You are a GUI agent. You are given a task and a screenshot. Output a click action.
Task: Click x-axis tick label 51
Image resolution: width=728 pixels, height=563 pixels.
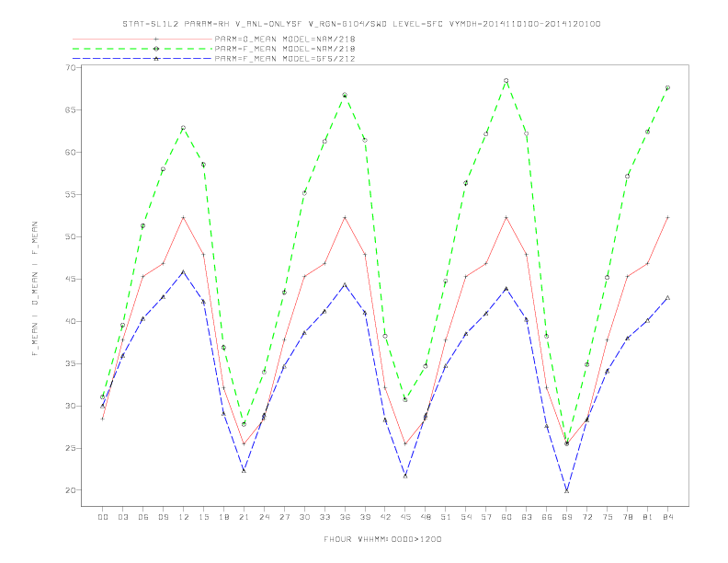pyautogui.click(x=446, y=517)
